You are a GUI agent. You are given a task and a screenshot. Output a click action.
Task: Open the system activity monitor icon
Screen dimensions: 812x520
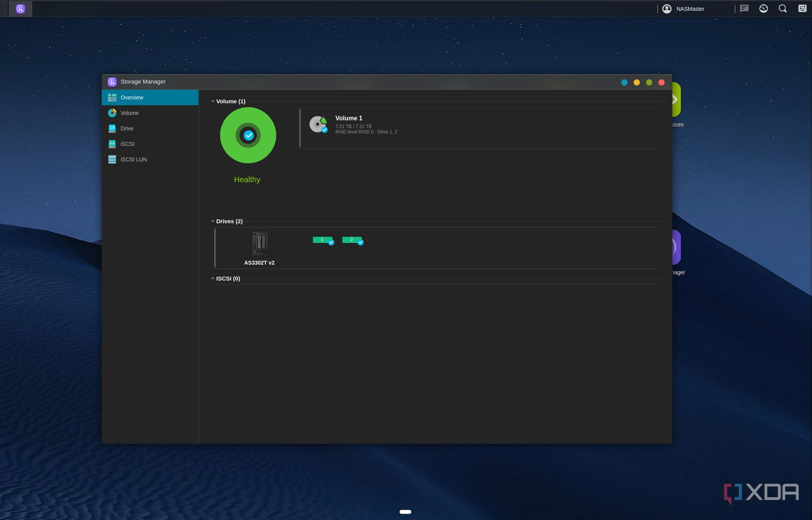[764, 9]
